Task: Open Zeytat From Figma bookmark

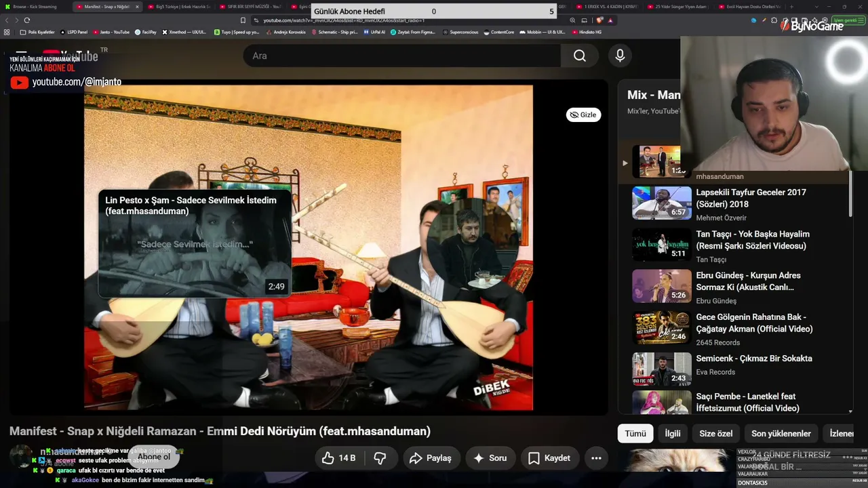Action: coord(413,32)
